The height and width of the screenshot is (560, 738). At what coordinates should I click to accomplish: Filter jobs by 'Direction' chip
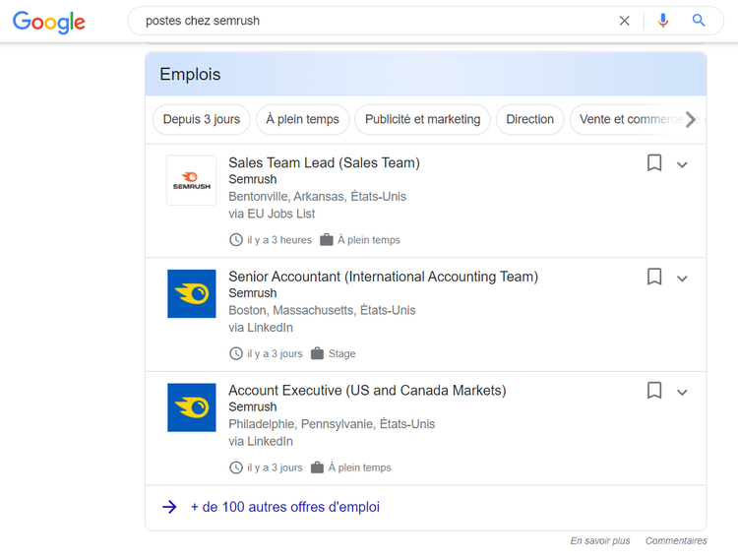[530, 119]
